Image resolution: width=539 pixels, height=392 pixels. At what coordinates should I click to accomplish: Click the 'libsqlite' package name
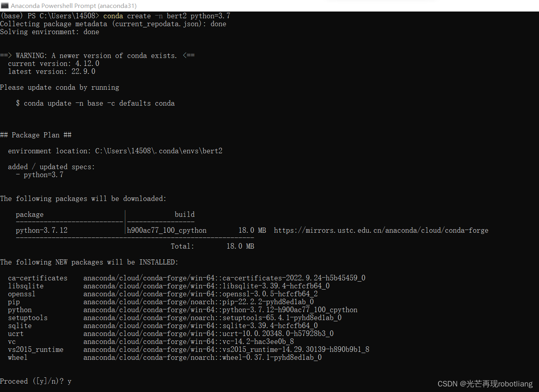[x=26, y=286]
